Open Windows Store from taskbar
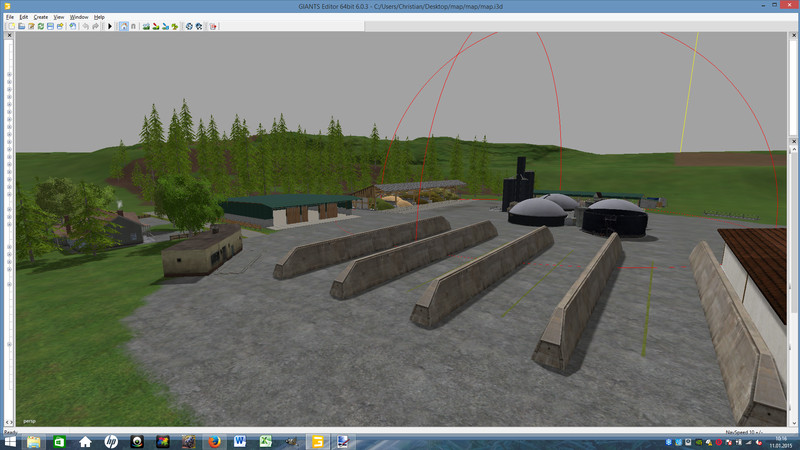Viewport: 800px width, 450px height. tap(59, 441)
